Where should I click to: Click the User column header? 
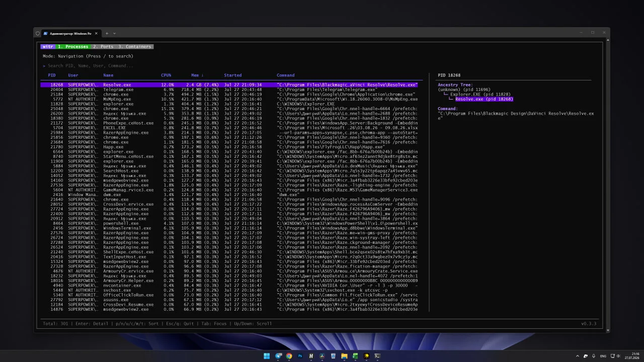[x=73, y=75]
